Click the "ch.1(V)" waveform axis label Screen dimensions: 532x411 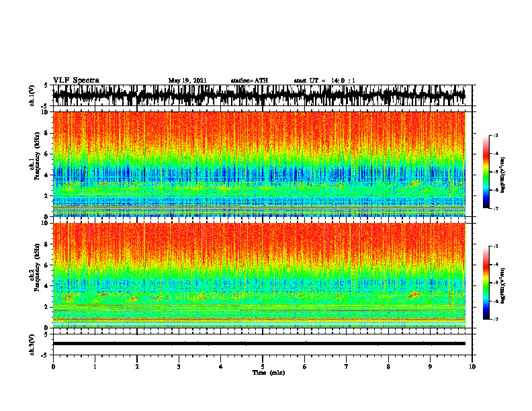click(32, 95)
